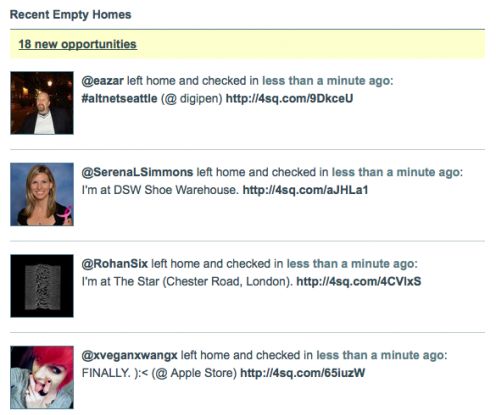Screen dimensions: 496x415
Task: Open the @xveganxwangx username link
Action: pos(129,355)
